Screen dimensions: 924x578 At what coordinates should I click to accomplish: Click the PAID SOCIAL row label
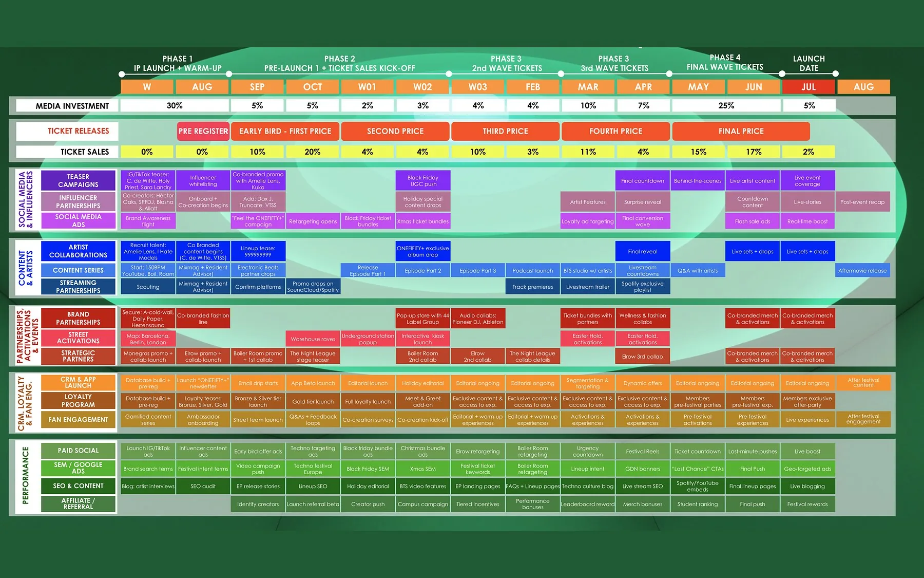(x=78, y=451)
